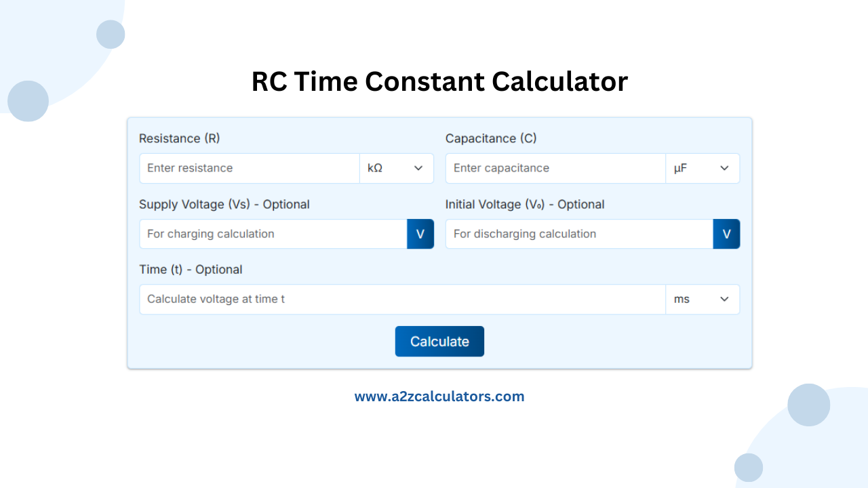Expand the resistance unit selector chevron
The width and height of the screenshot is (868, 488).
418,168
